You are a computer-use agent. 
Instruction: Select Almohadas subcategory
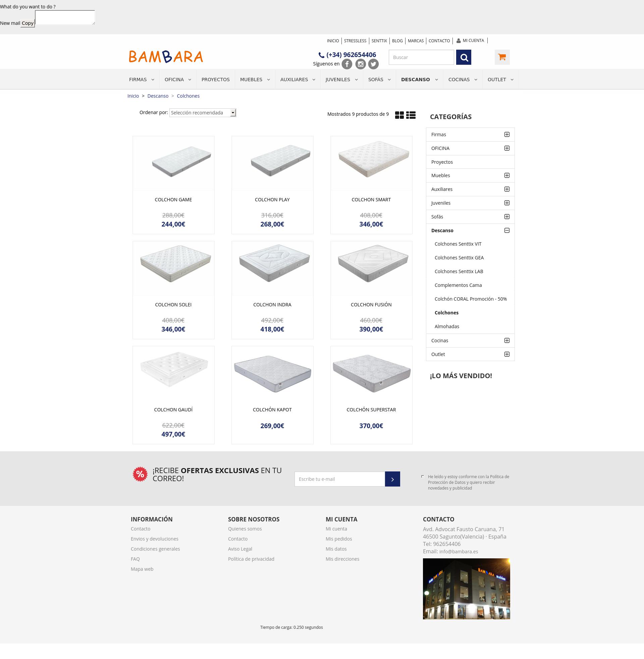tap(447, 326)
